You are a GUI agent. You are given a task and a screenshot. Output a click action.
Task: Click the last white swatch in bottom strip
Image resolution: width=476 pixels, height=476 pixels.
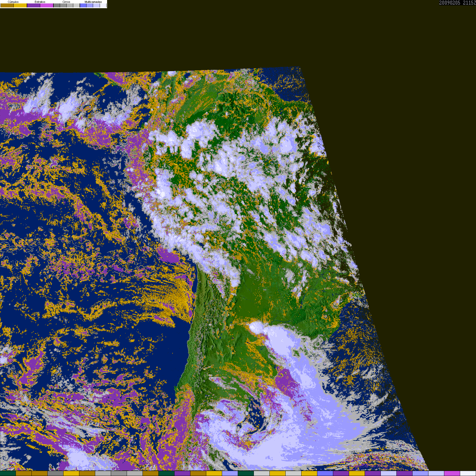[468, 473]
